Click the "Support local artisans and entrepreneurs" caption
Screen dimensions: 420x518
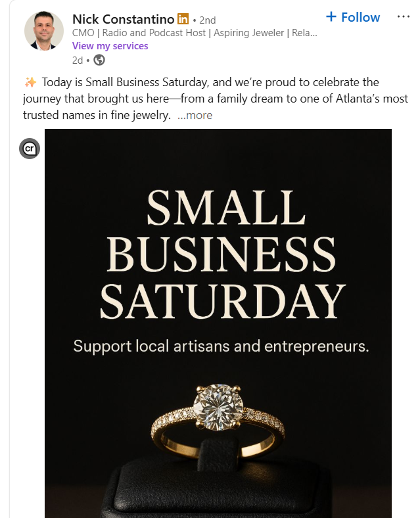pos(221,346)
